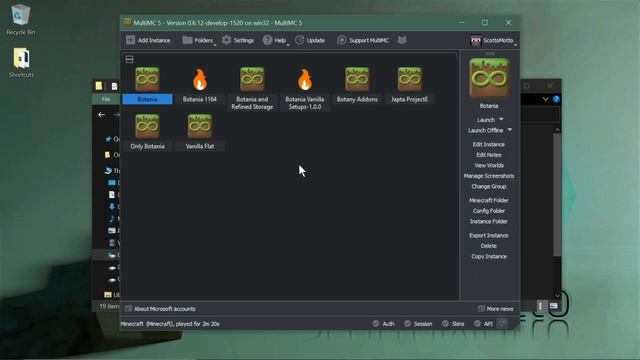Collapse the instance group toggle
This screenshot has height=360, width=640.
(129, 60)
